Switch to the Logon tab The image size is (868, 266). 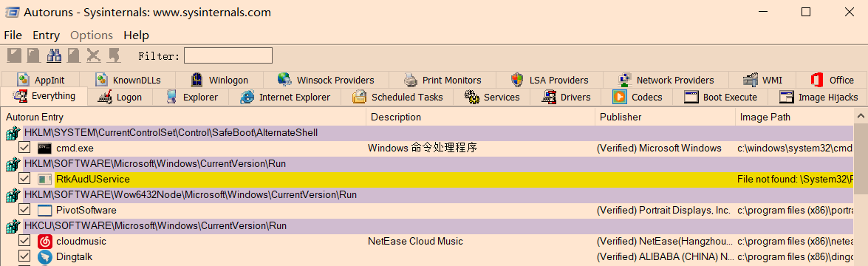[120, 97]
